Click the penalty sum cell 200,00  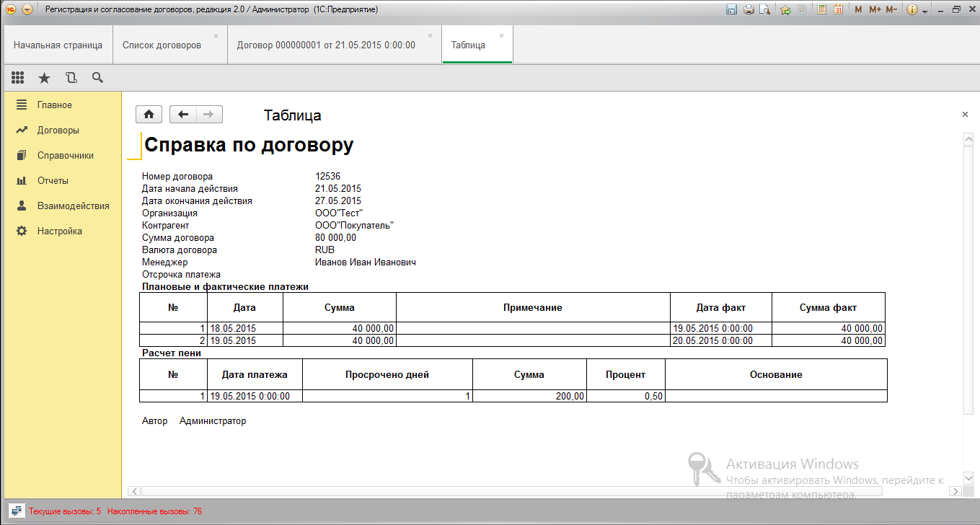[529, 396]
